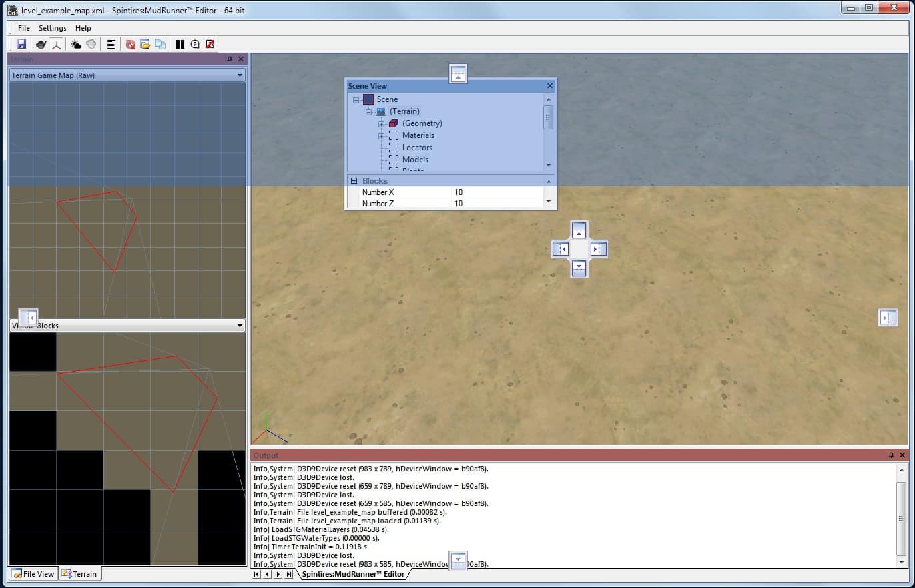Click the overlapping pages copy icon
The width and height of the screenshot is (915, 588).
pos(160,45)
